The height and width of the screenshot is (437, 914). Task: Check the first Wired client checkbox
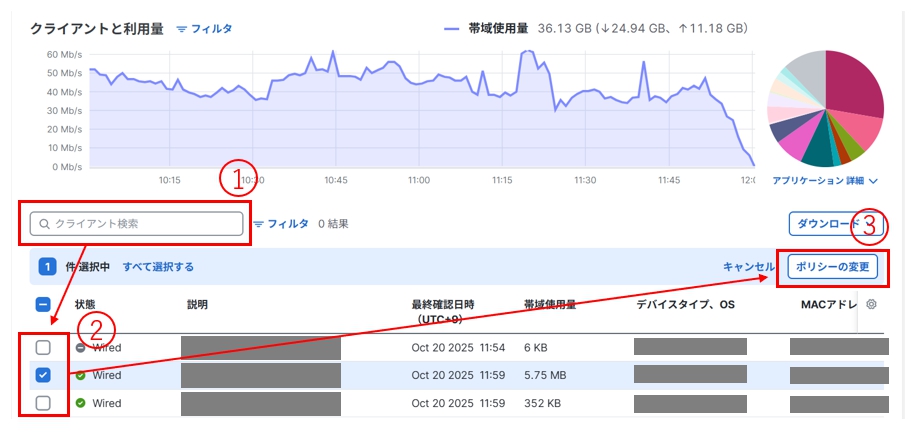click(x=43, y=348)
